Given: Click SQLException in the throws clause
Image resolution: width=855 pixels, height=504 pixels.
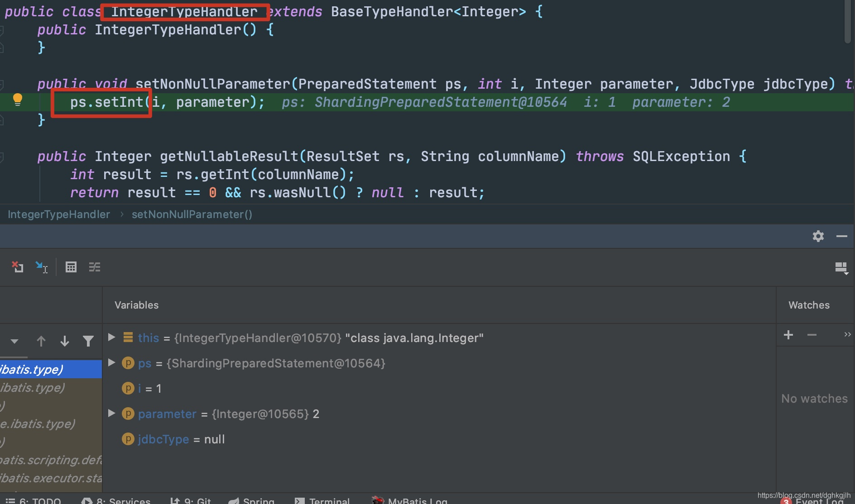Looking at the screenshot, I should (681, 157).
